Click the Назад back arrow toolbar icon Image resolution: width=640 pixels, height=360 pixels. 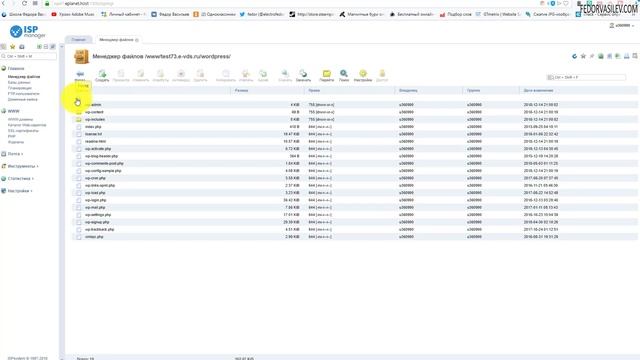point(80,74)
